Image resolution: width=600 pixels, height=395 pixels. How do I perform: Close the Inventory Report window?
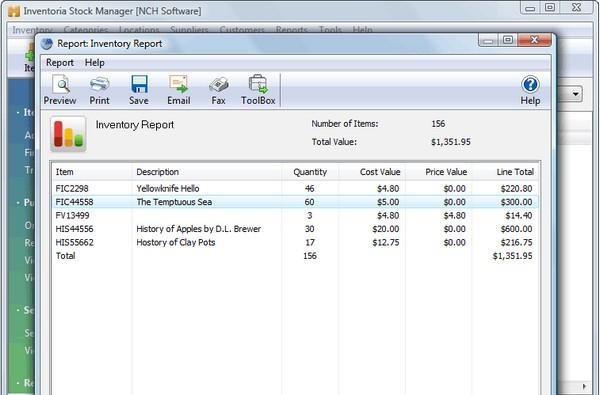tap(535, 40)
